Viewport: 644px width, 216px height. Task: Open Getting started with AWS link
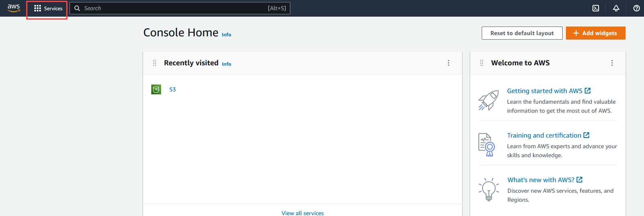click(x=549, y=91)
